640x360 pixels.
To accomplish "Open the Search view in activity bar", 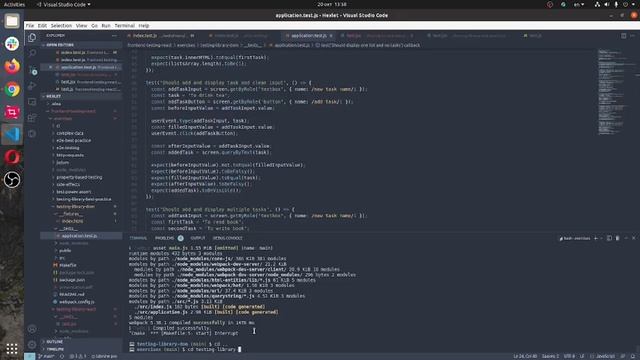I will tap(32, 53).
